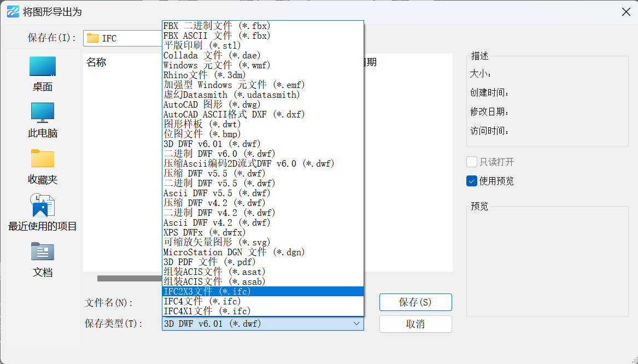Select FBX ASCII 文件 (*.fbx) option

(263, 36)
